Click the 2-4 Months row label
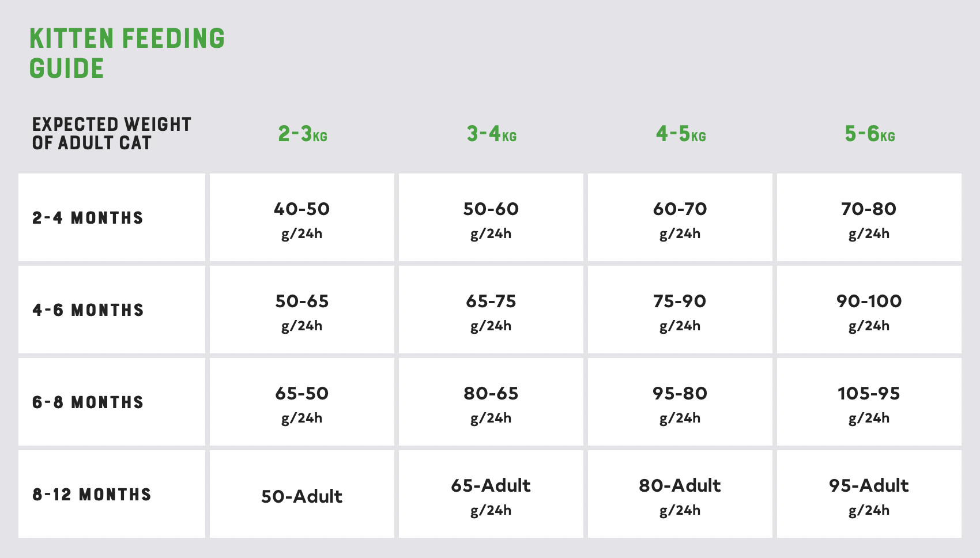980x558 pixels. 88,218
